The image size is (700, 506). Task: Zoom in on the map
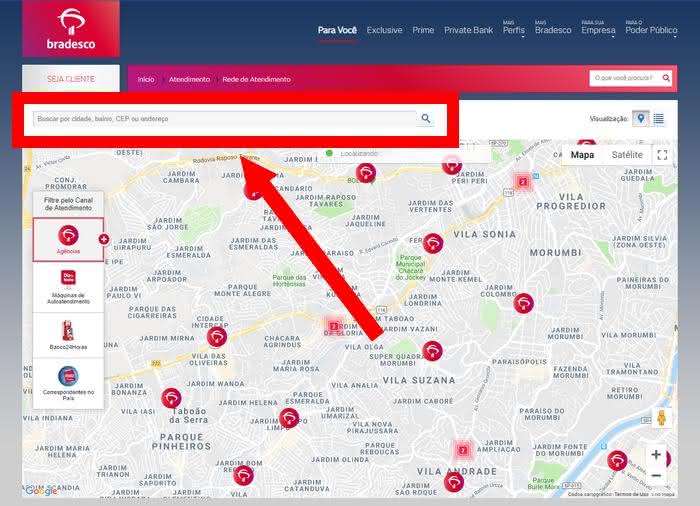(656, 455)
